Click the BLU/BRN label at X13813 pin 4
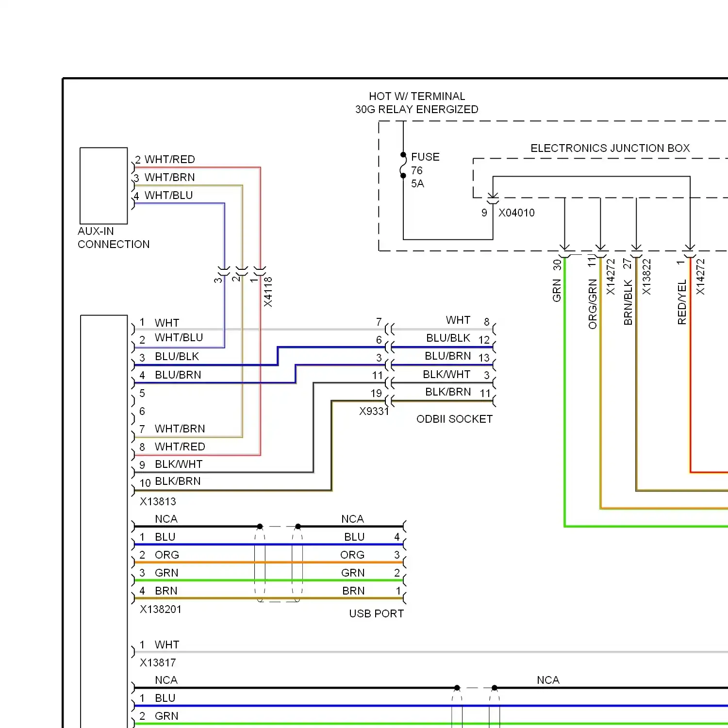The image size is (728, 728). pos(178,375)
